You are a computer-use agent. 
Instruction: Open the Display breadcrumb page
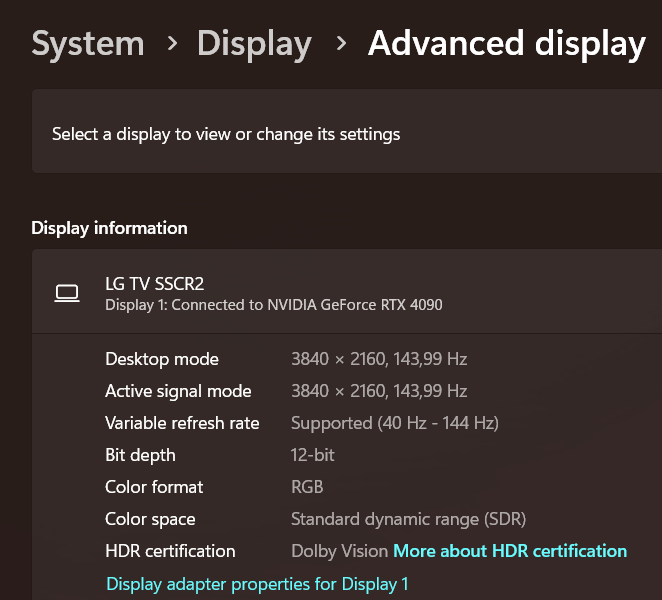coord(255,44)
